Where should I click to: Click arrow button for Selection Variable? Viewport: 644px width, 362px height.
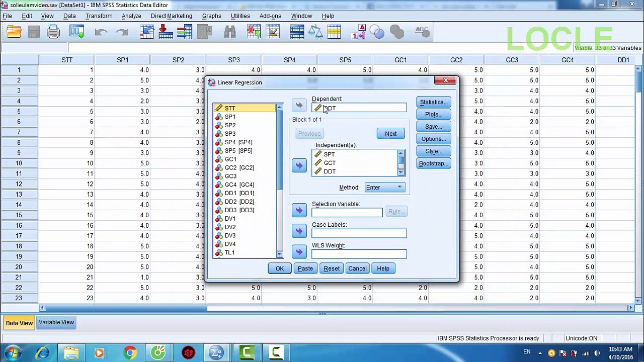click(x=299, y=210)
